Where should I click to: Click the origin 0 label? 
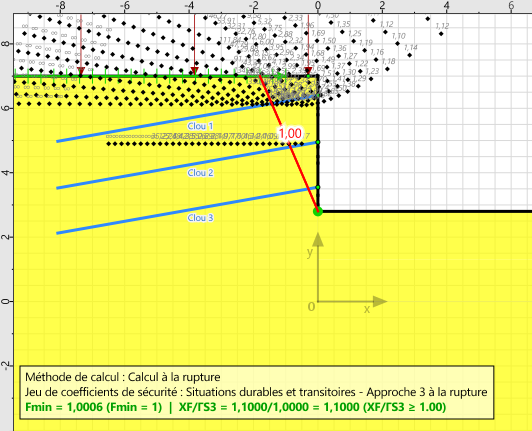point(311,307)
